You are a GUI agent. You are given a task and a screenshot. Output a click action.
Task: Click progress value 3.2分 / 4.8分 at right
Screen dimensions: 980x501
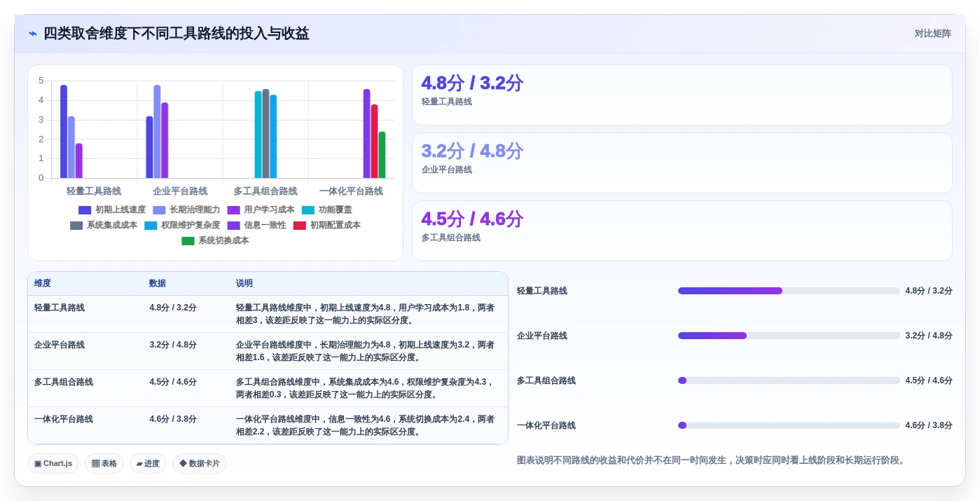929,336
